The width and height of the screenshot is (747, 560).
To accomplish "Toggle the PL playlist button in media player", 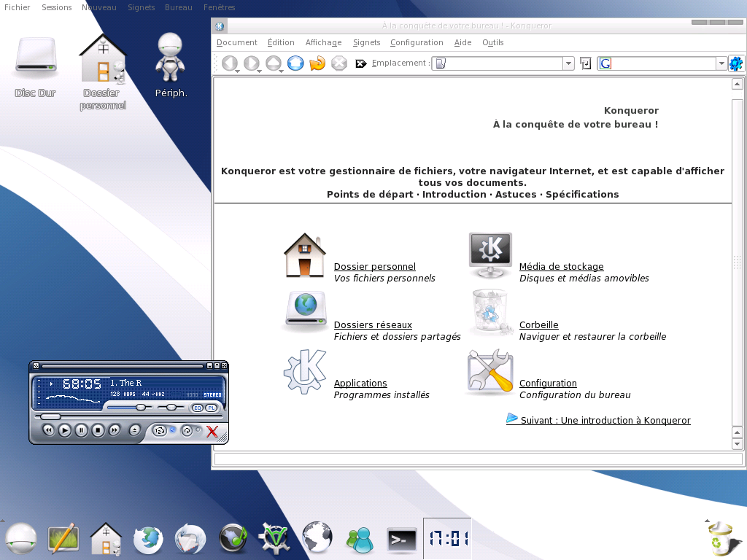I will [x=212, y=408].
